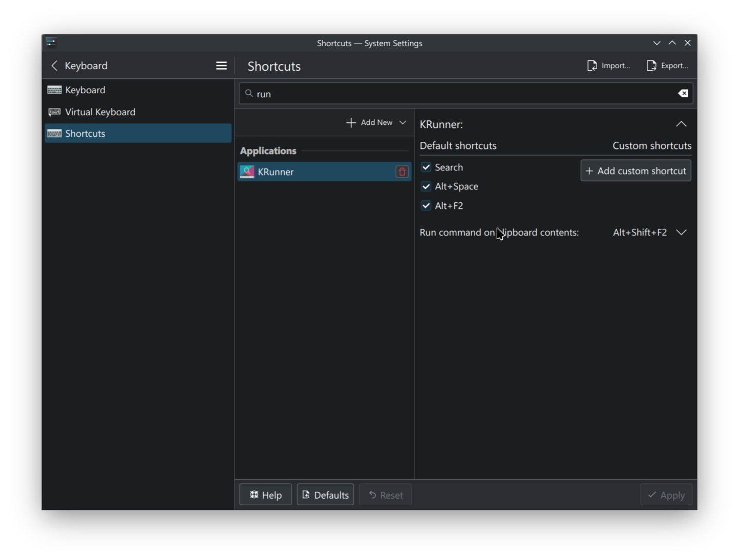Toggle the Alt+Space shortcut checkbox

(x=426, y=186)
